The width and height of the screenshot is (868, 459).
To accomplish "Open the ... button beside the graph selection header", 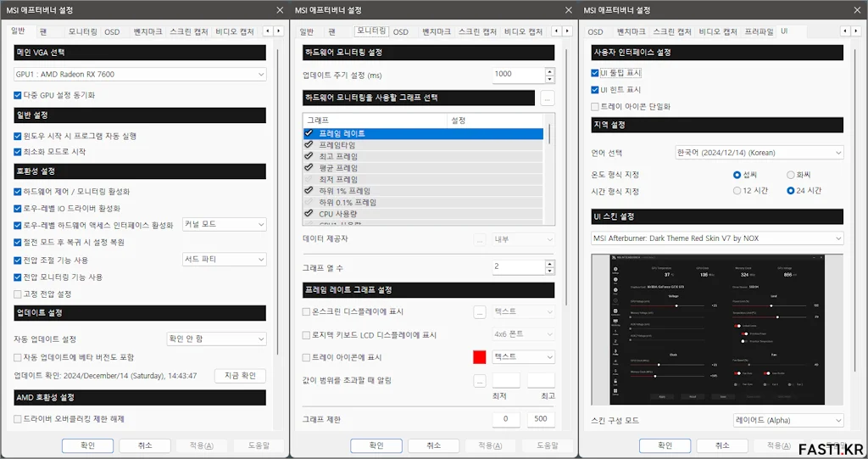I will pos(547,98).
